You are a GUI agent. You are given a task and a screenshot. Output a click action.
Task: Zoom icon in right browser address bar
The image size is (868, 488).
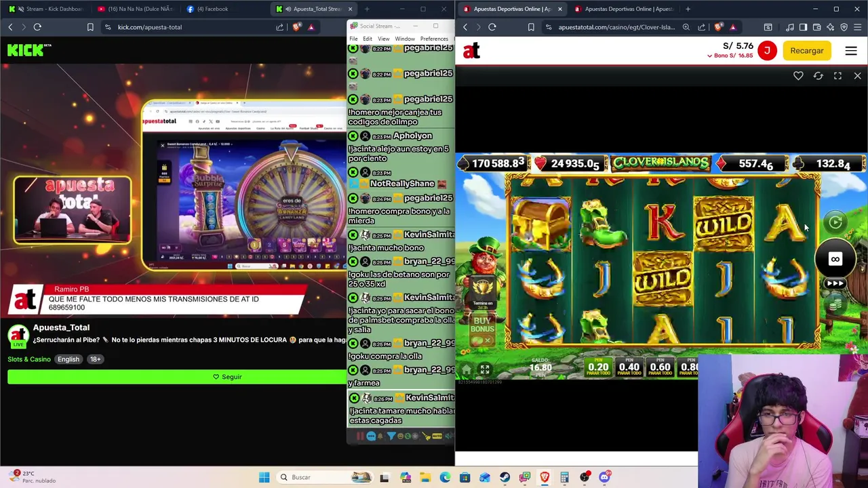coord(686,27)
